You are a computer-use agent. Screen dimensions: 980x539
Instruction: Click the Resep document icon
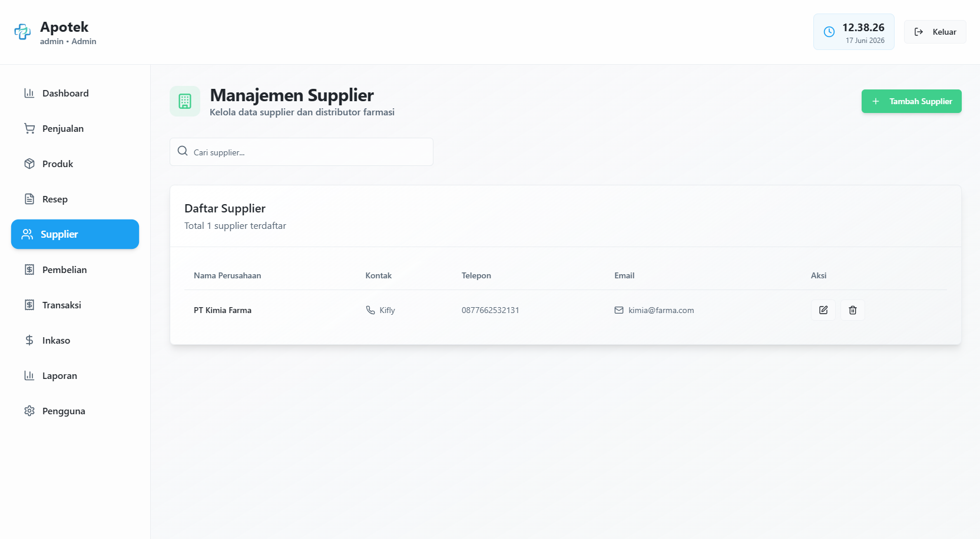(29, 199)
